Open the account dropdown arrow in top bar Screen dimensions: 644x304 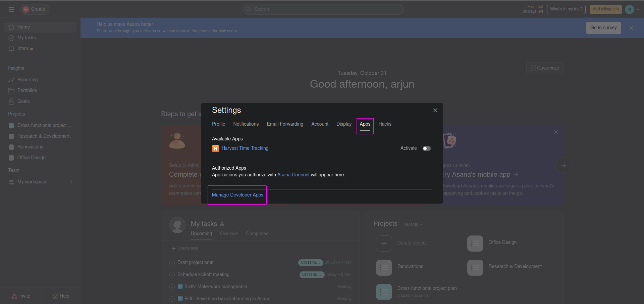pos(638,9)
